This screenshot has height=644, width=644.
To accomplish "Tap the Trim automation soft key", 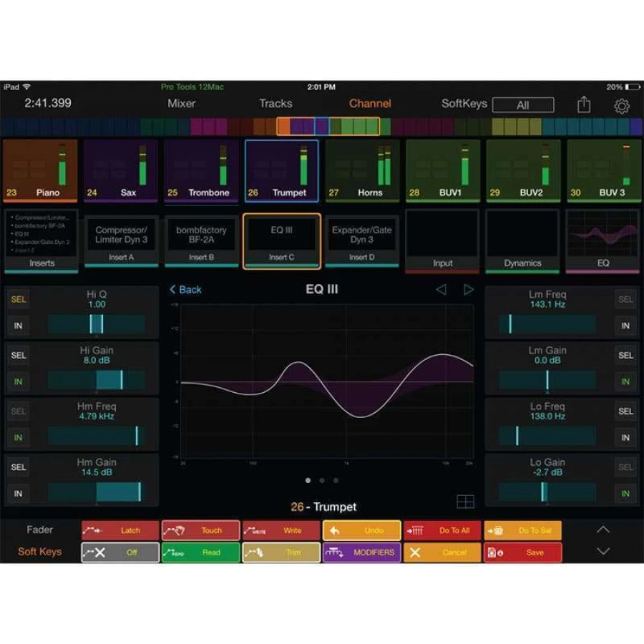I will coord(281,552).
